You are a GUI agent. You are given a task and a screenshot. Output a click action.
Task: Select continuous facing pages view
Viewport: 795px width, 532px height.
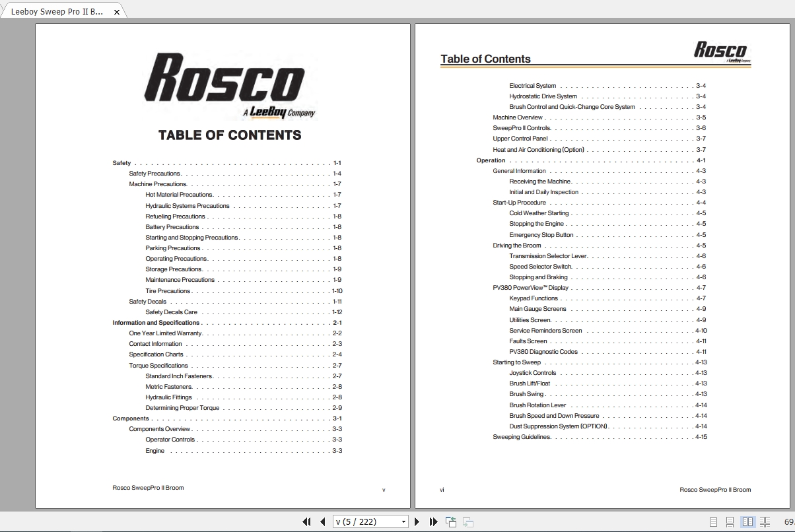pos(765,521)
